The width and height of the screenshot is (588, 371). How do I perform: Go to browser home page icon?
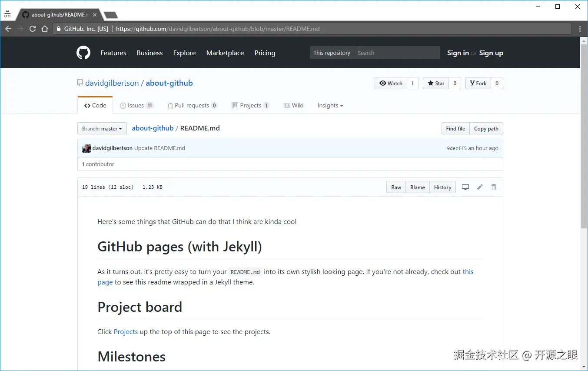pyautogui.click(x=45, y=29)
